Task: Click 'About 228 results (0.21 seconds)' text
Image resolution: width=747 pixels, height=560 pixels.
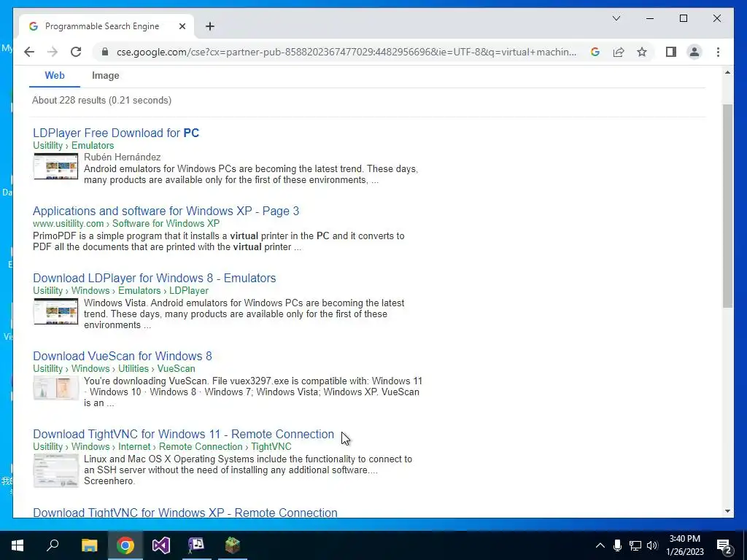Action: [101, 100]
